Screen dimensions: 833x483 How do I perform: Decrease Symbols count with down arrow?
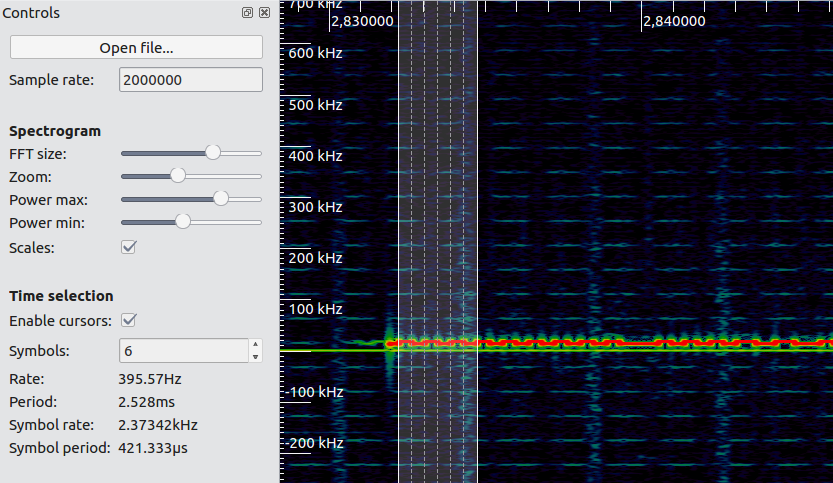point(255,356)
